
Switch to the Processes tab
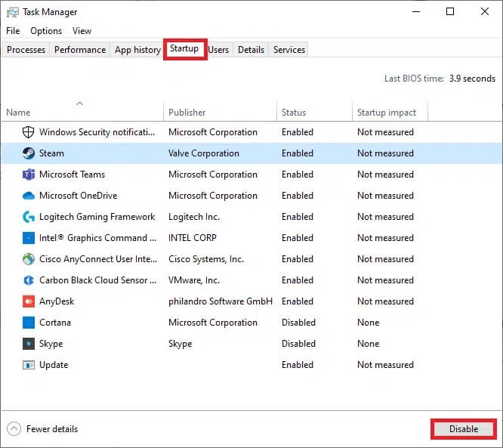pyautogui.click(x=26, y=50)
